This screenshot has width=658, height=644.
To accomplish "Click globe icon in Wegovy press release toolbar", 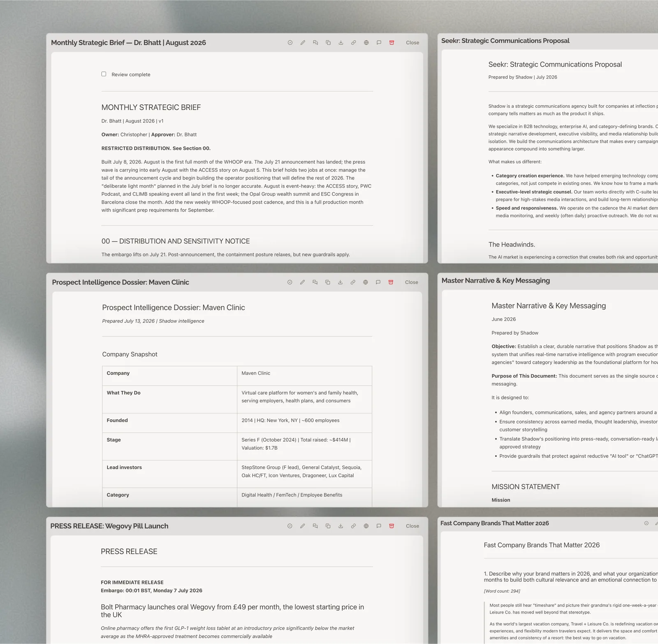I will click(366, 526).
